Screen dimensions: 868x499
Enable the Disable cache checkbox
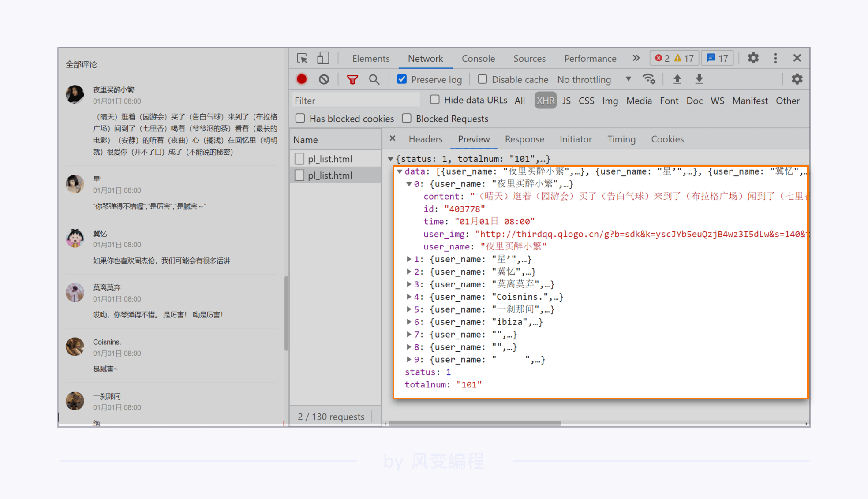click(483, 79)
